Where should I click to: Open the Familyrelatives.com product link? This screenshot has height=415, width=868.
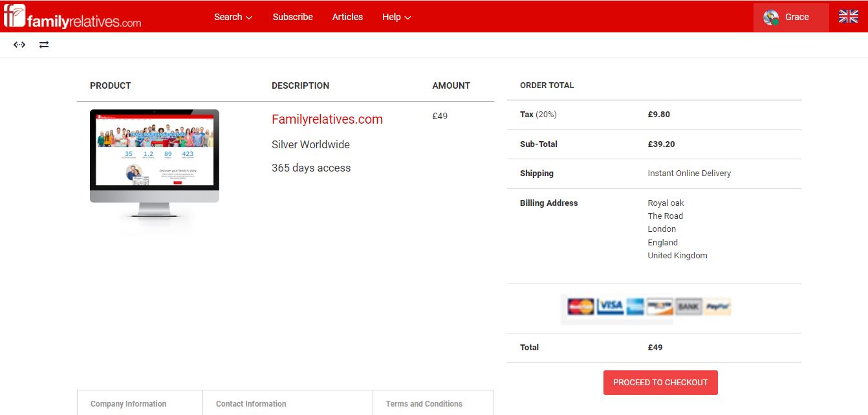point(327,119)
